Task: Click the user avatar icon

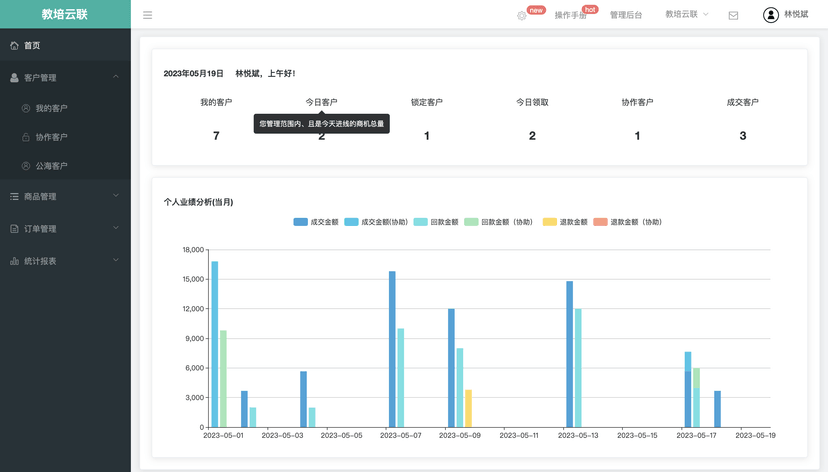Action: click(x=770, y=15)
